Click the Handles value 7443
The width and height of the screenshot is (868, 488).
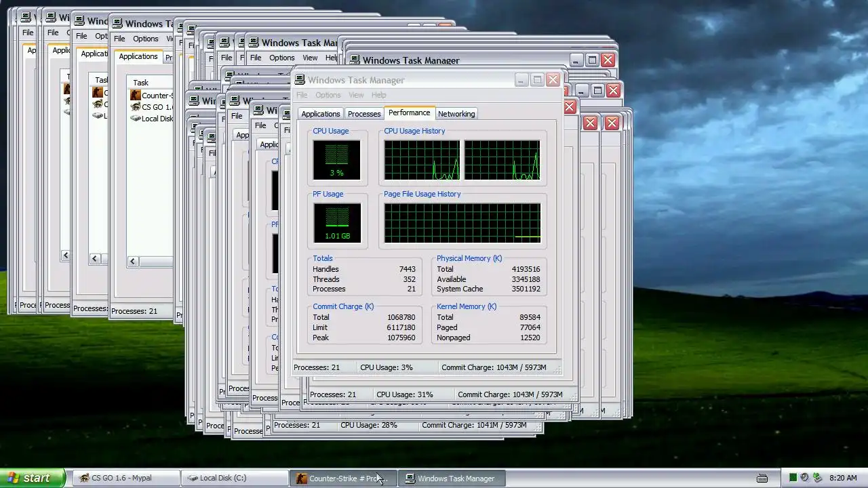pos(407,269)
